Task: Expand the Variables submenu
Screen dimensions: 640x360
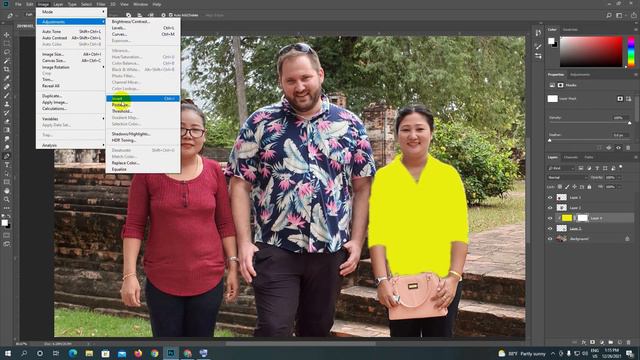Action: click(x=71, y=119)
